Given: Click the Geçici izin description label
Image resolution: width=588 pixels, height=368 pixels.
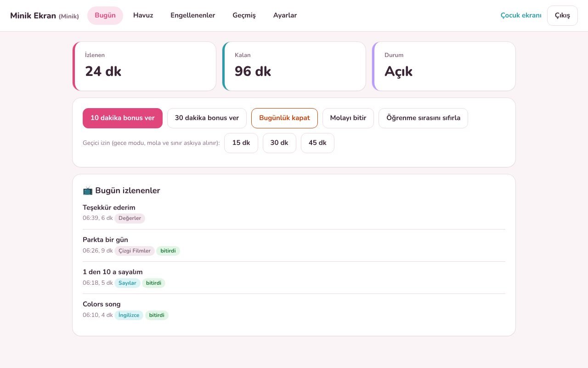Looking at the screenshot, I should pyautogui.click(x=151, y=143).
